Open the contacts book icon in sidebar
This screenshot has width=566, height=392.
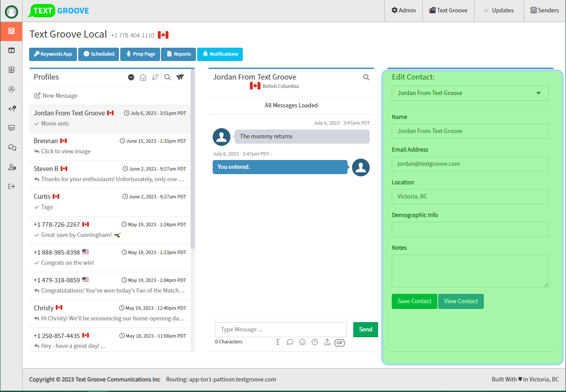click(x=11, y=70)
